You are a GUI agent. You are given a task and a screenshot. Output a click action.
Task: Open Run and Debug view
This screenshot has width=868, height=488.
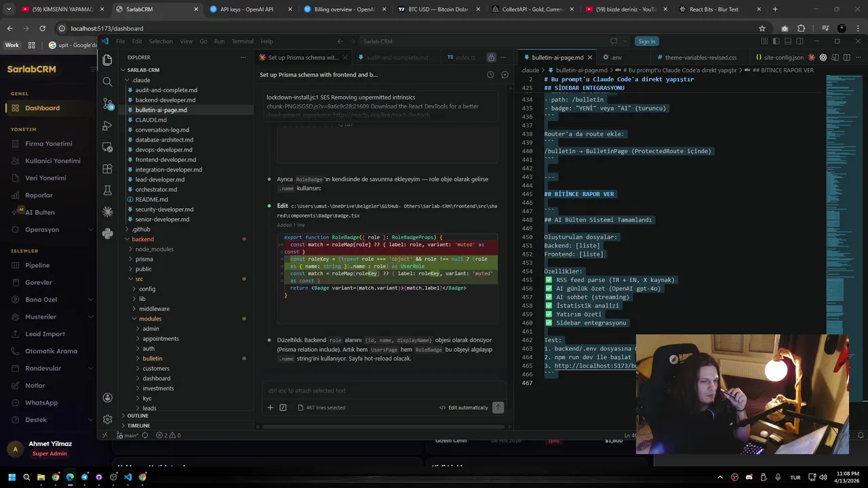click(107, 125)
